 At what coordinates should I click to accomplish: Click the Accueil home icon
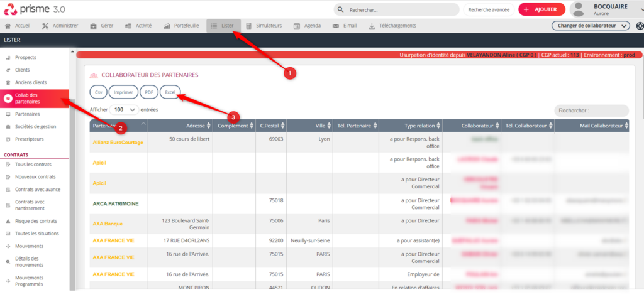[8, 26]
